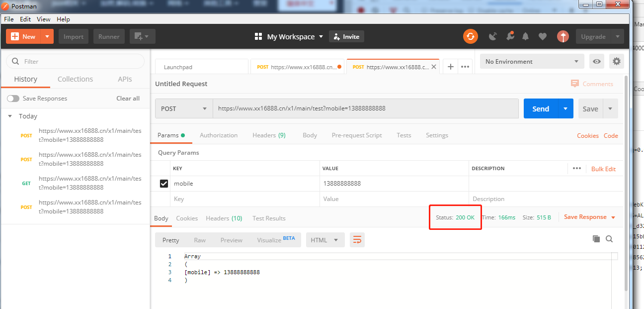Select the History sidebar tab
The width and height of the screenshot is (644, 309).
pyautogui.click(x=25, y=79)
